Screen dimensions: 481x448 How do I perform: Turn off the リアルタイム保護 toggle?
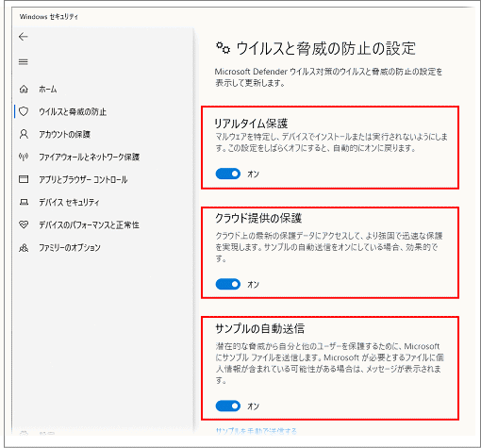(228, 174)
